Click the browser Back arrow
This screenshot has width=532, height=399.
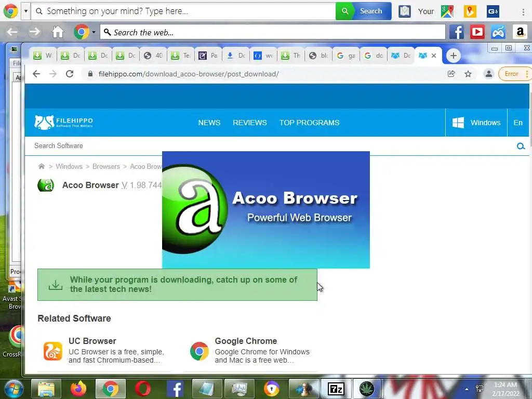tap(36, 74)
